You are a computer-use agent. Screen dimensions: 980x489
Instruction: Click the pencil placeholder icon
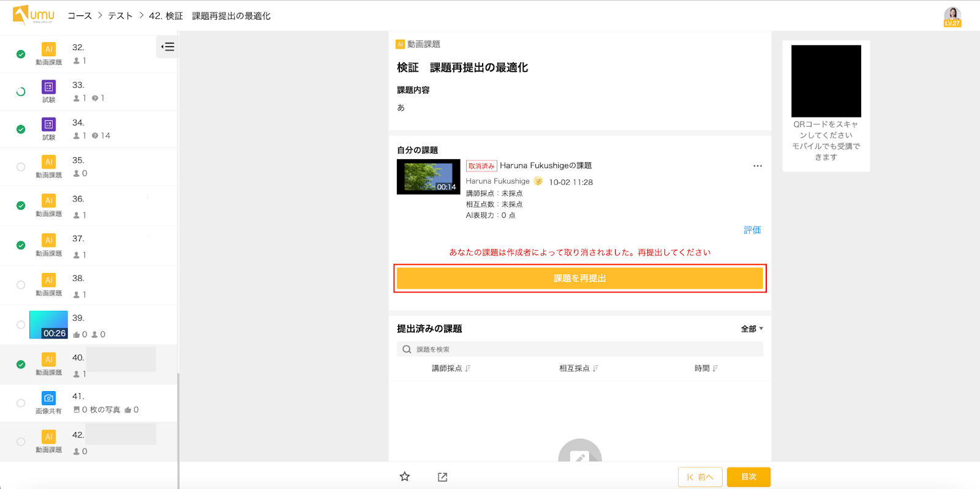pyautogui.click(x=579, y=453)
